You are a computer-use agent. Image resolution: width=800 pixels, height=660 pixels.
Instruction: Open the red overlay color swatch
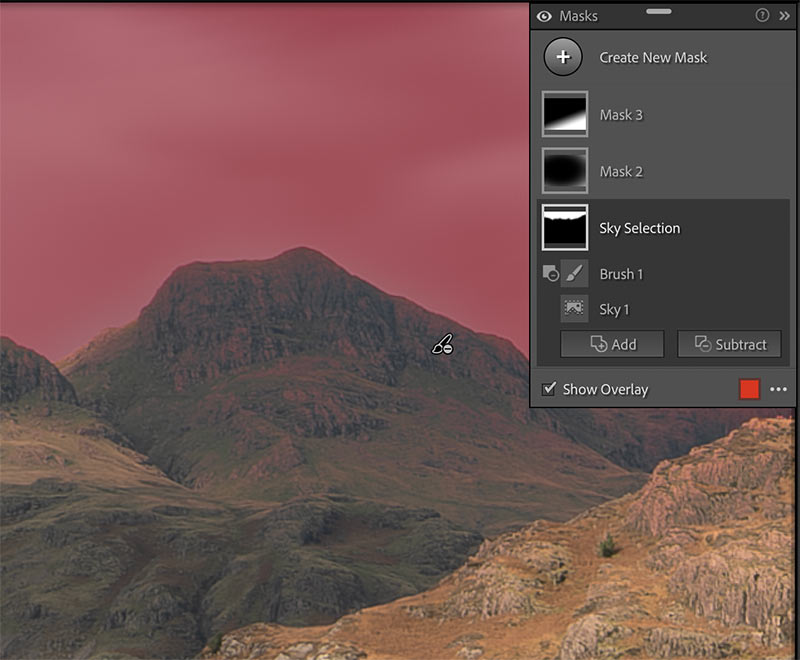click(749, 389)
